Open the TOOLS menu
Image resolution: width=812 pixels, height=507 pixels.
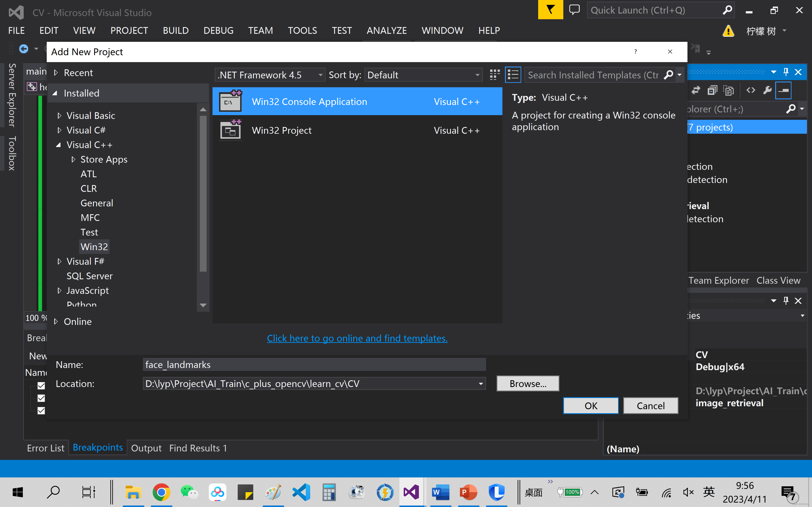(x=302, y=30)
